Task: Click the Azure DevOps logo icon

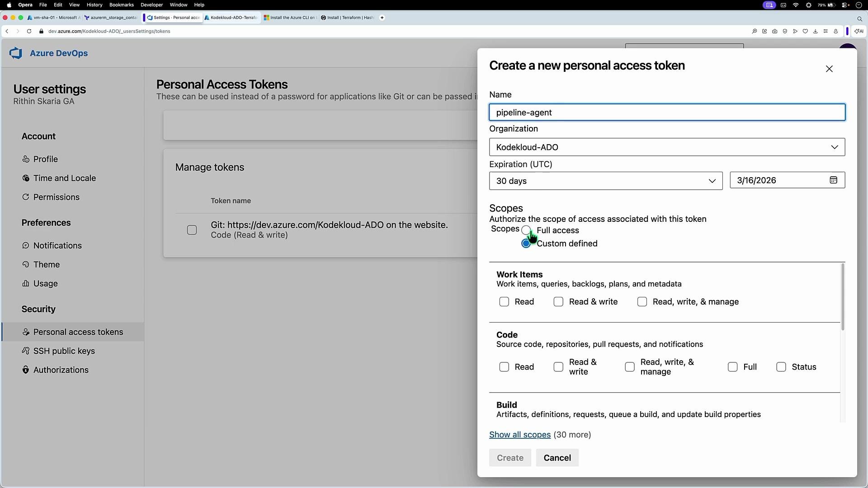Action: (16, 53)
